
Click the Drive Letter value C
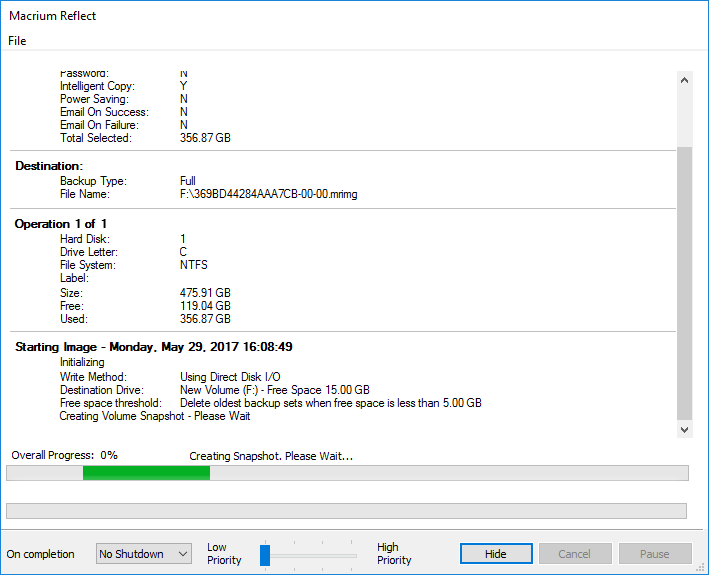(x=183, y=252)
